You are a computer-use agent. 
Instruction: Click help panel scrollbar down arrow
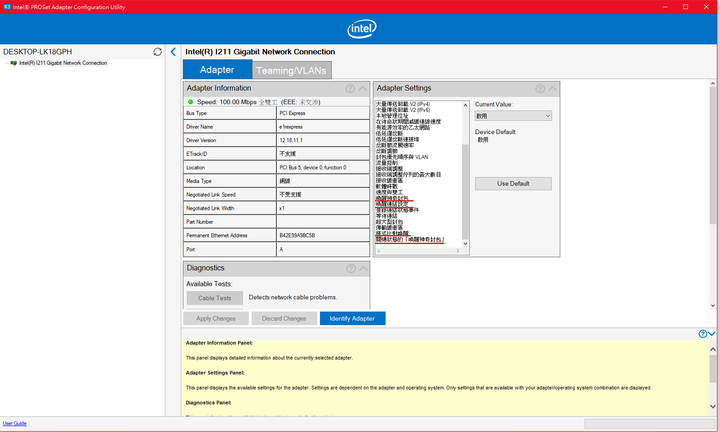(713, 406)
